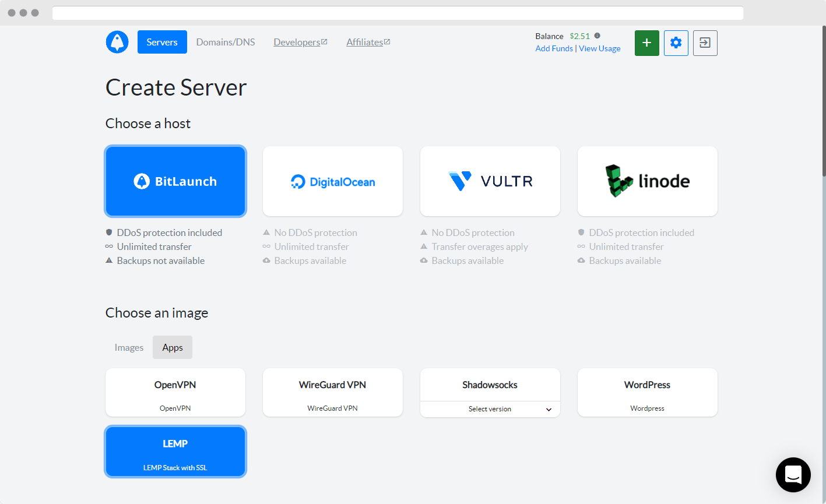
Task: Select the WordPress app card
Action: pos(648,392)
